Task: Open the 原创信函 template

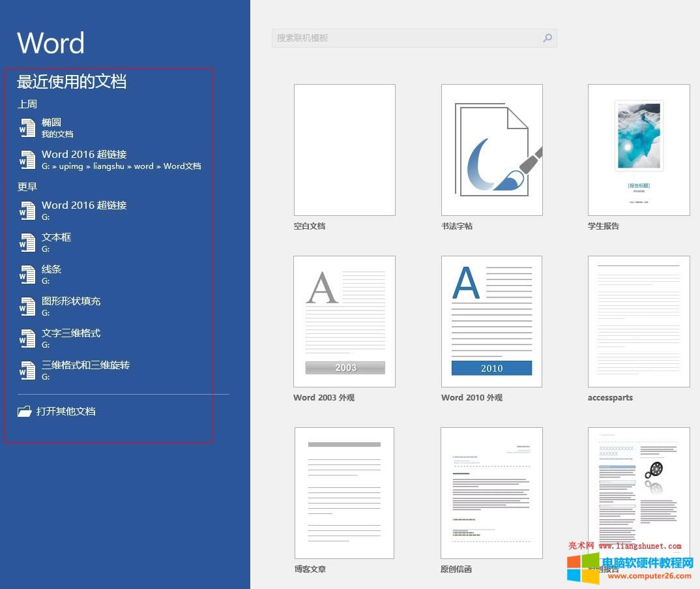Action: 491,492
